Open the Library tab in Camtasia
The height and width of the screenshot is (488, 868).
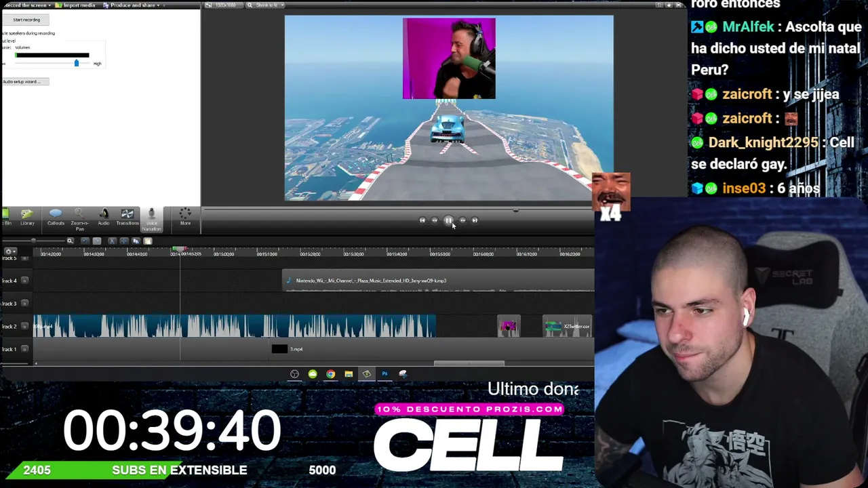click(x=27, y=218)
